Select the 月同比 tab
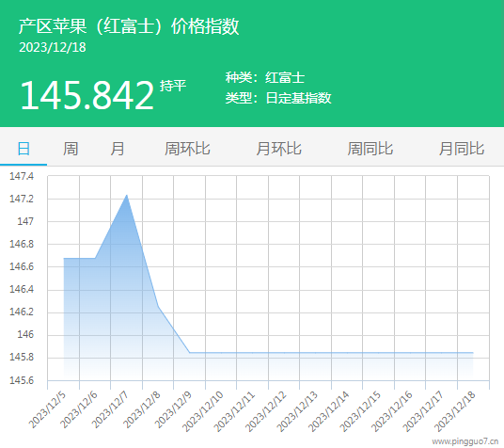 pyautogui.click(x=462, y=149)
